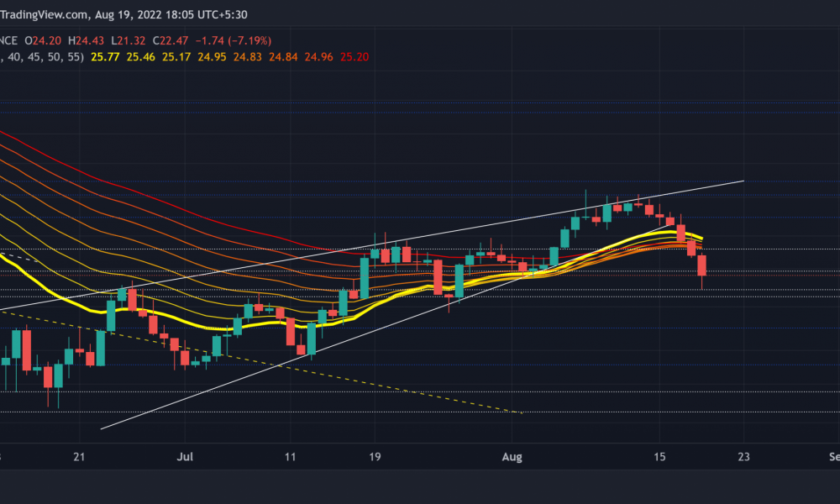Screen dimensions: 840x504
Task: Select the upper white rising trendline
Action: coord(372,245)
